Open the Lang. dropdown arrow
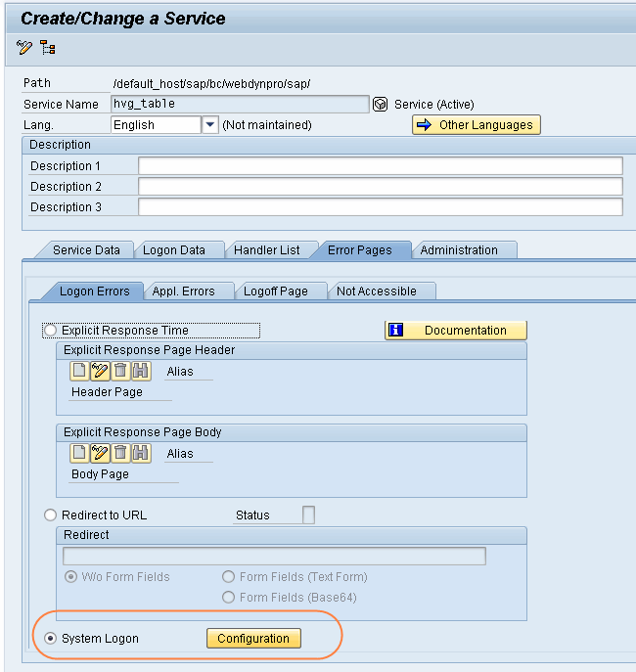This screenshot has height=672, width=636. 209,125
